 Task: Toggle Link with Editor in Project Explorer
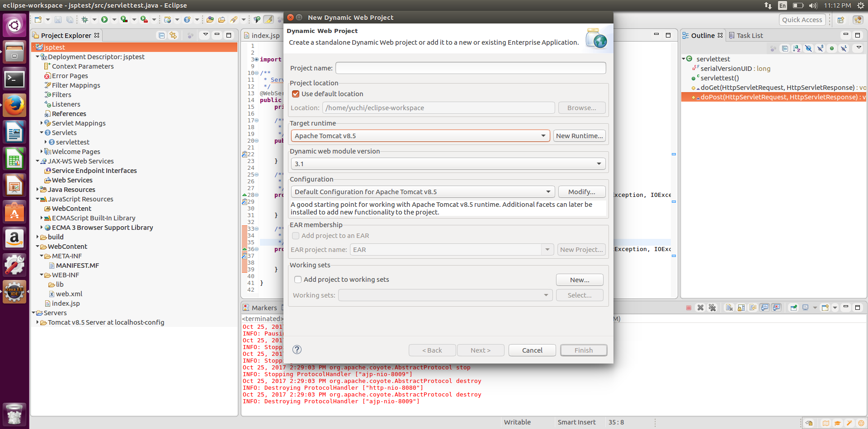[173, 35]
